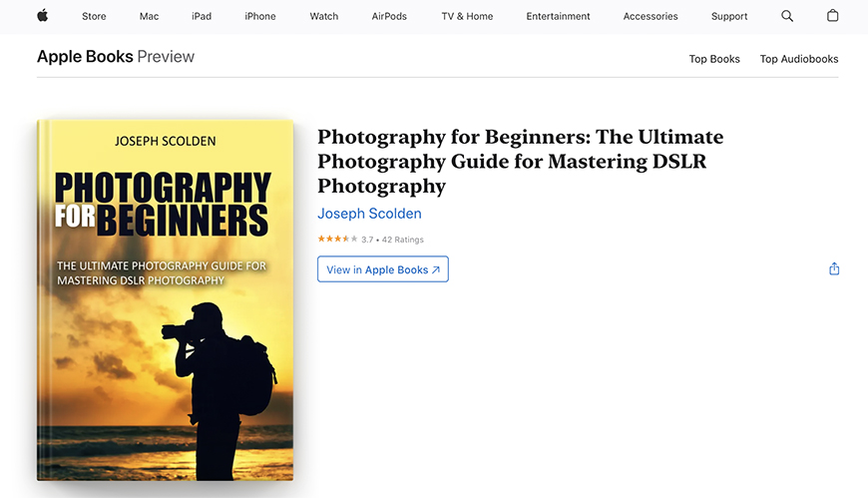Click the '42 Ratings' text
Screen dimensions: 868x498
(x=402, y=240)
